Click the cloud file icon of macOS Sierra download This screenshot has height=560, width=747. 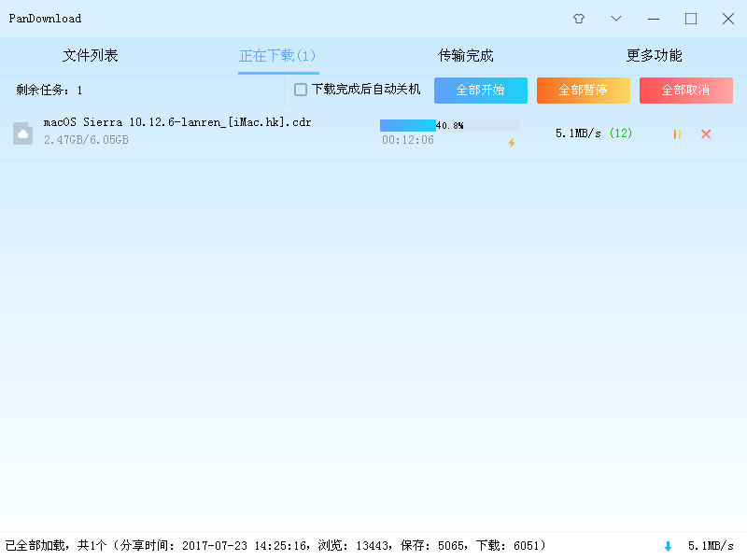[22, 133]
